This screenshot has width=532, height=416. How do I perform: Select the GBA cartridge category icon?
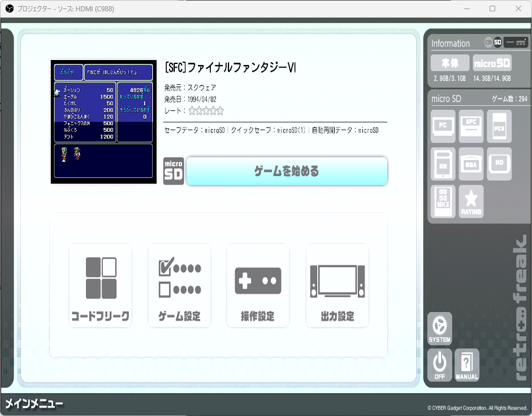pos(471,164)
